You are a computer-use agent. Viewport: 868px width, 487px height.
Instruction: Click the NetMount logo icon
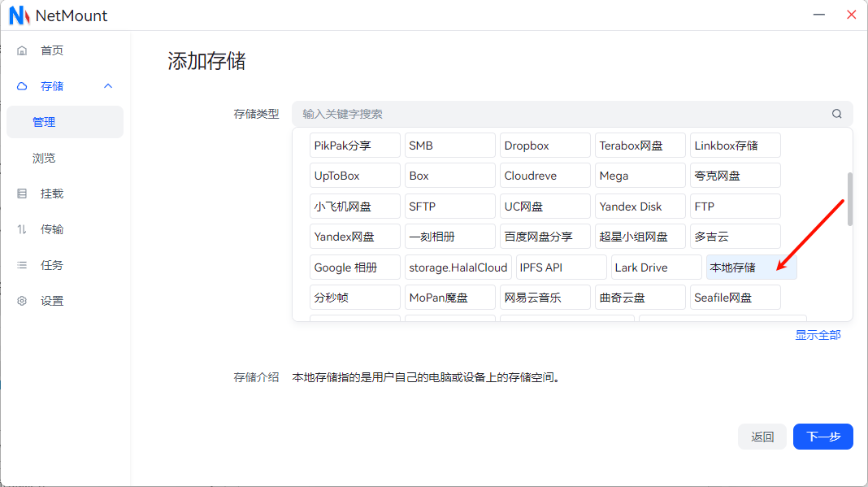[20, 15]
